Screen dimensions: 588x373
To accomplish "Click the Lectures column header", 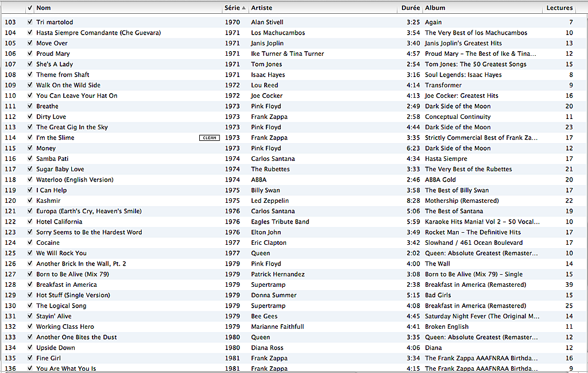I will [x=559, y=8].
